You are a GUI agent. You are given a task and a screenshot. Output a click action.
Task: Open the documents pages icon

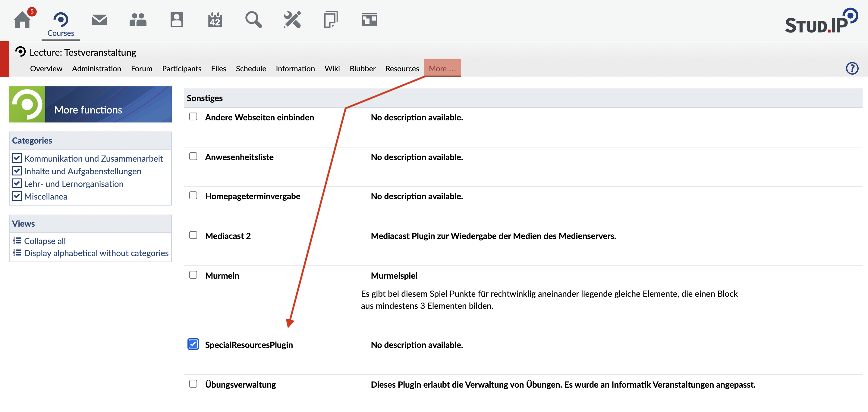331,20
